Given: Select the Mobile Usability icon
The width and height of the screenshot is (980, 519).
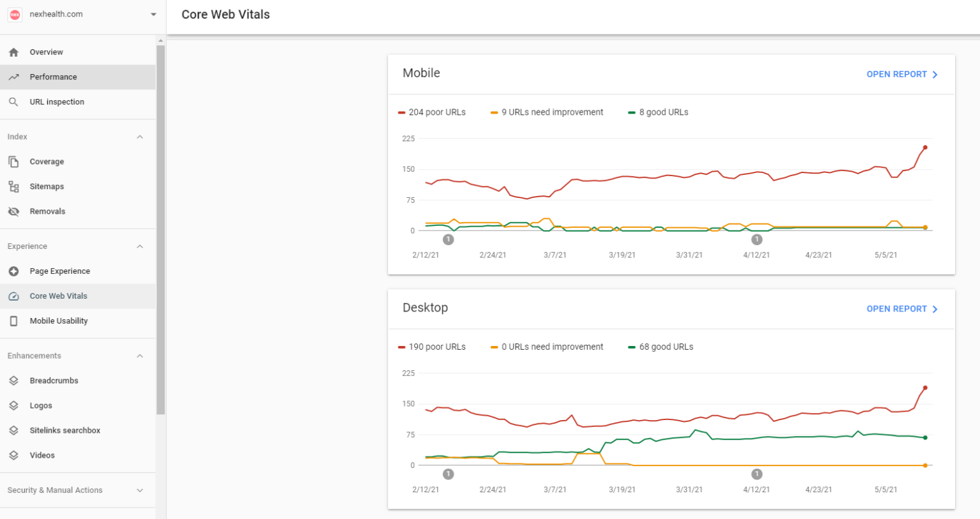Looking at the screenshot, I should tap(13, 320).
